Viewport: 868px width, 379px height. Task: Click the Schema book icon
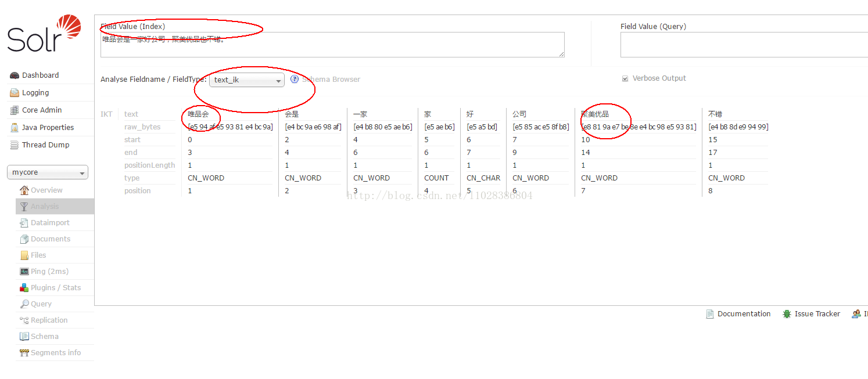[24, 337]
